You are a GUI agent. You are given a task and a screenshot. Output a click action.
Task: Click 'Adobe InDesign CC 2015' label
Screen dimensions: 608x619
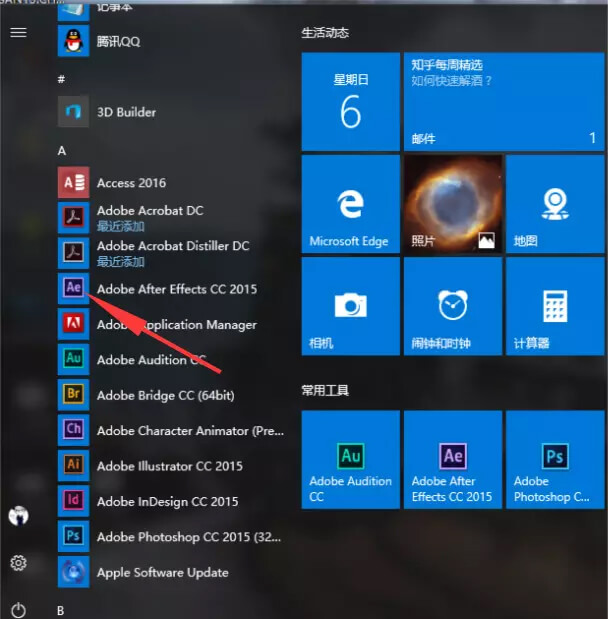(168, 501)
